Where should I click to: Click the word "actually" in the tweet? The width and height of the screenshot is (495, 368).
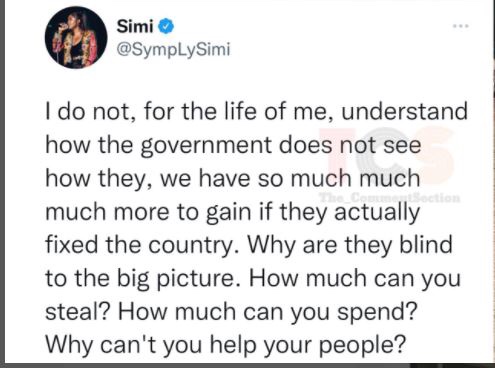click(x=377, y=212)
